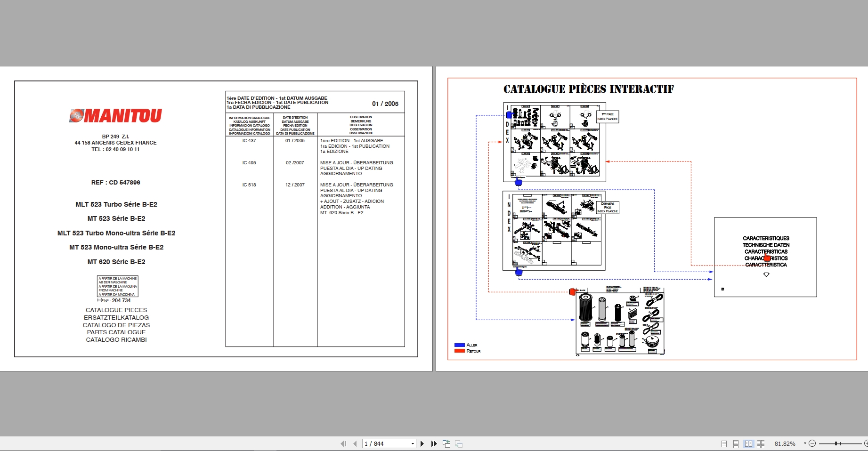Click the 81.82% zoom value

(785, 443)
